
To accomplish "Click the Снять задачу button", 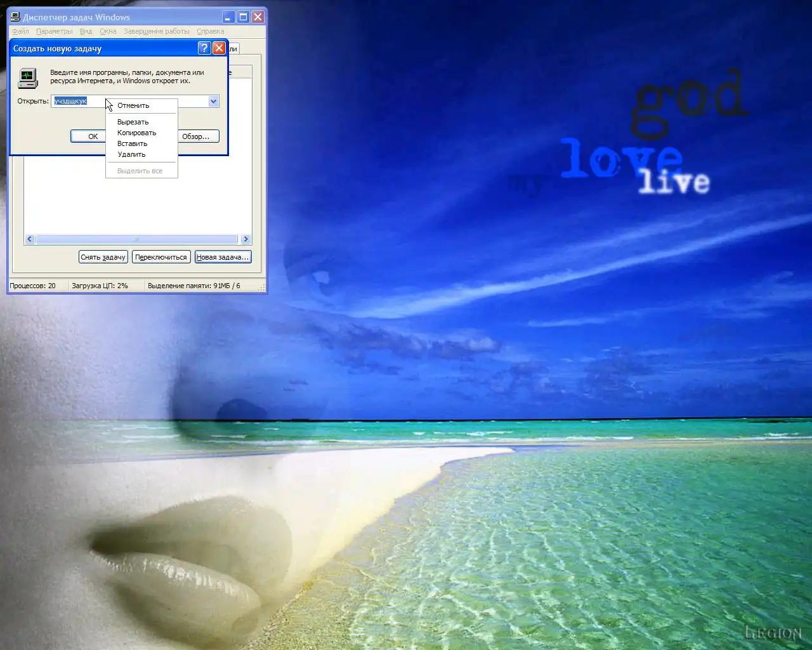I will pos(103,257).
